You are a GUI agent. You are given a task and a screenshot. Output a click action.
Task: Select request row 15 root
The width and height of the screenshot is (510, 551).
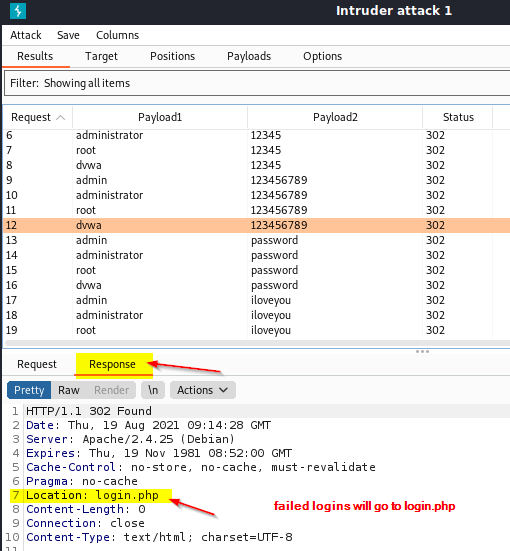coord(257,270)
